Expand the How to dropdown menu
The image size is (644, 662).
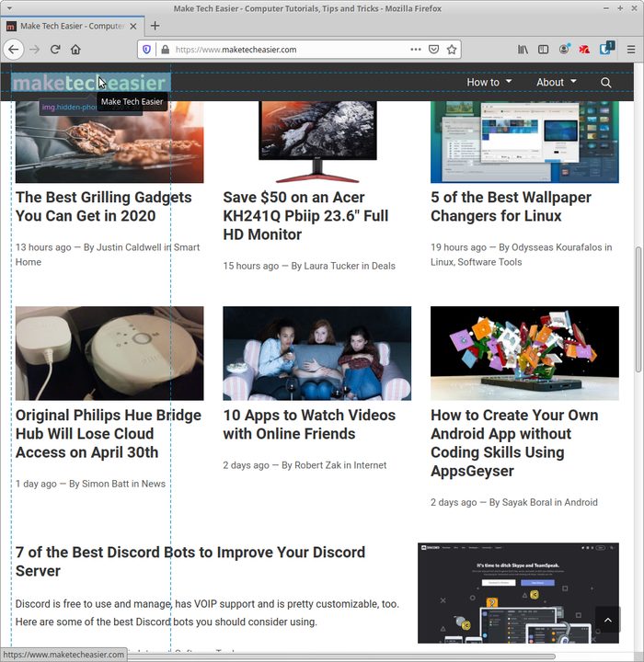pyautogui.click(x=489, y=82)
